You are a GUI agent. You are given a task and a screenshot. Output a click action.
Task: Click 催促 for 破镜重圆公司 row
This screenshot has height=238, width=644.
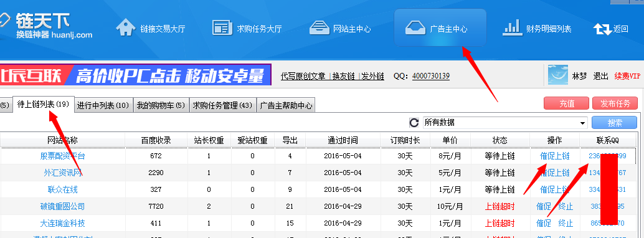543,206
